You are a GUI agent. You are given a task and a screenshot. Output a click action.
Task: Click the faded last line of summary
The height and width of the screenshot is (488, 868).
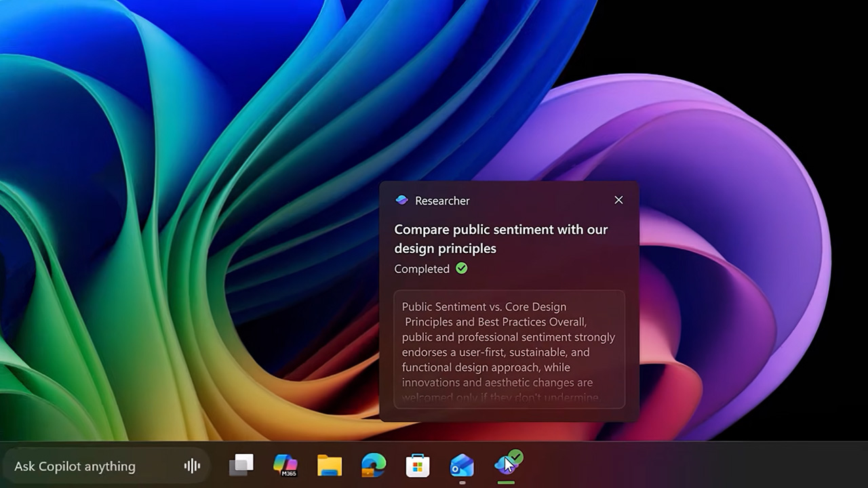500,398
